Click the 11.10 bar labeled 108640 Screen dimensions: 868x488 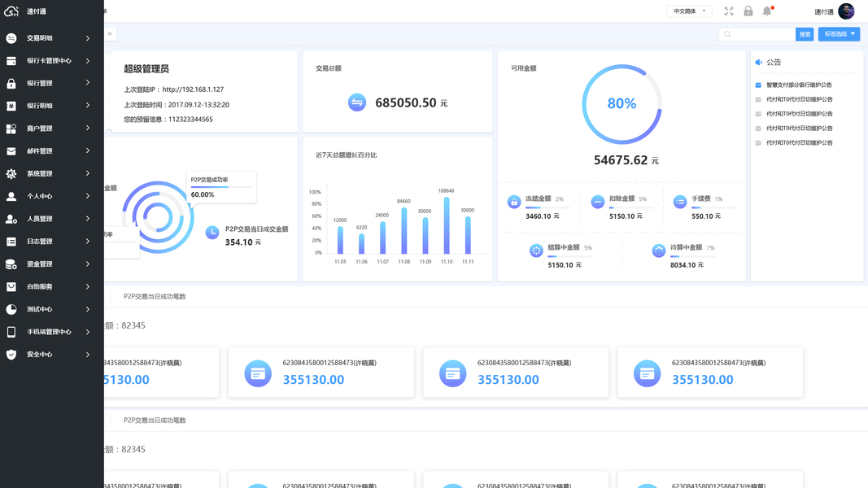click(447, 225)
